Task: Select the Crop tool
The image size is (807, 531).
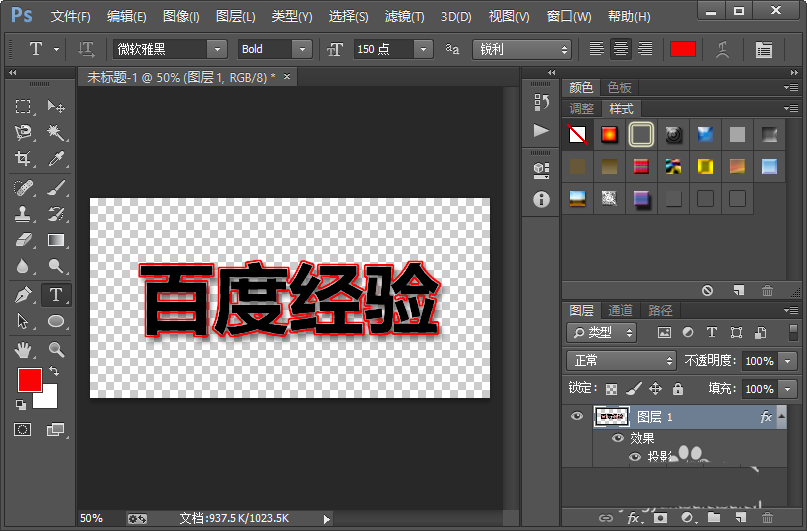Action: 23,158
